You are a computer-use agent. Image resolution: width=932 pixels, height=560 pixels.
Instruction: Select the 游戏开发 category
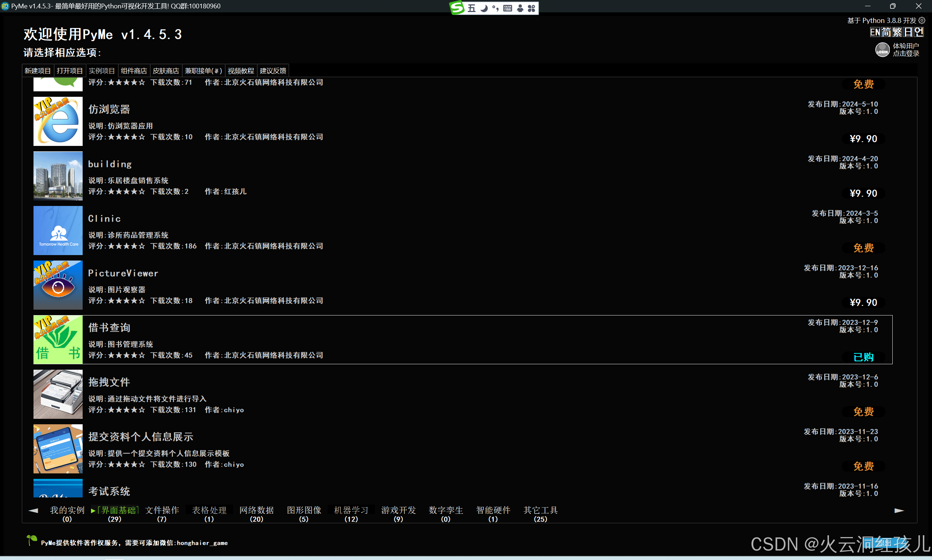coord(398,511)
